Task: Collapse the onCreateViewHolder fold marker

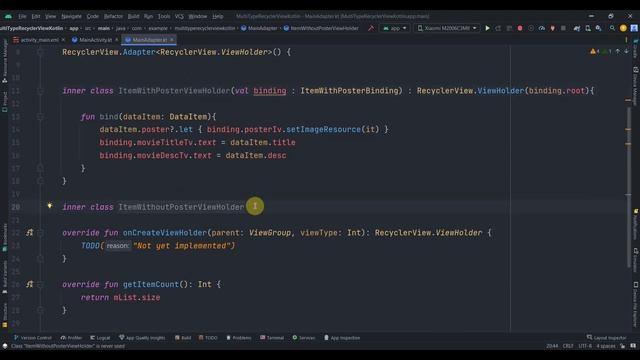Action: (x=40, y=233)
